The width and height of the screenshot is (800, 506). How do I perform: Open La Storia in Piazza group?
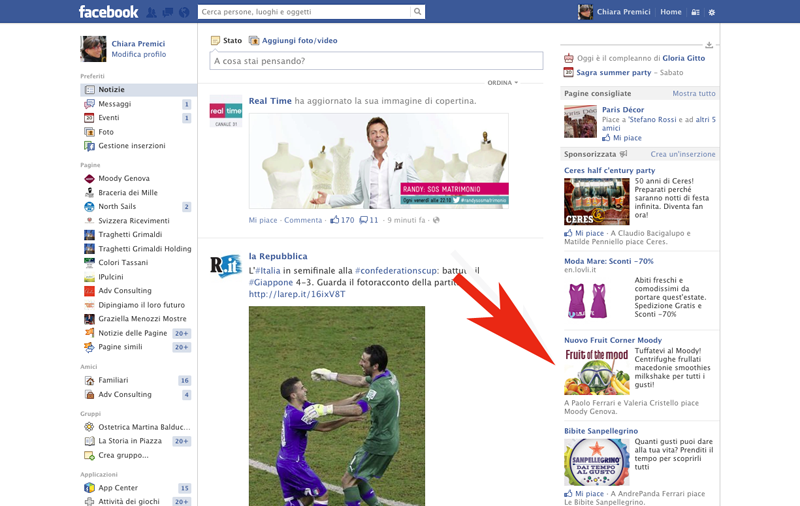(130, 441)
